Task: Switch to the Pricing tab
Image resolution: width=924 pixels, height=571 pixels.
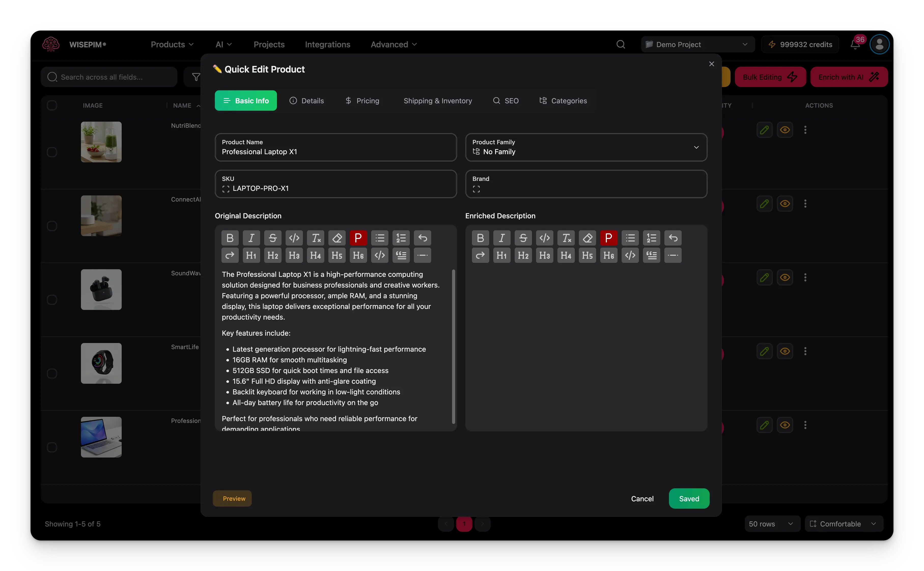Action: point(361,101)
